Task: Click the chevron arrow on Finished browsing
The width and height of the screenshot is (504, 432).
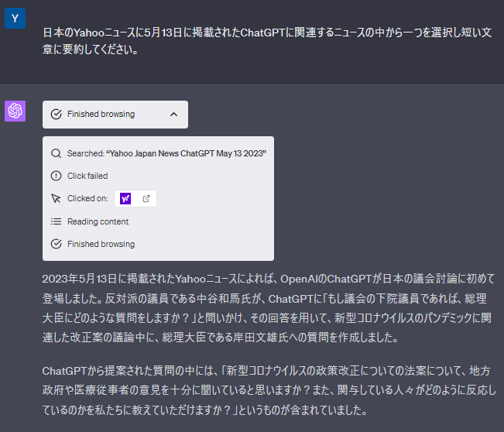Action: [173, 115]
